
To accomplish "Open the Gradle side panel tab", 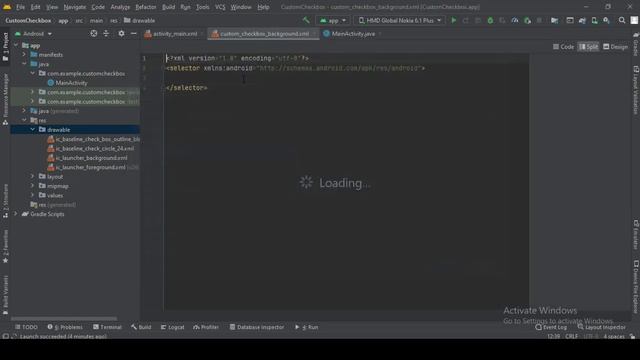I will [x=636, y=44].
